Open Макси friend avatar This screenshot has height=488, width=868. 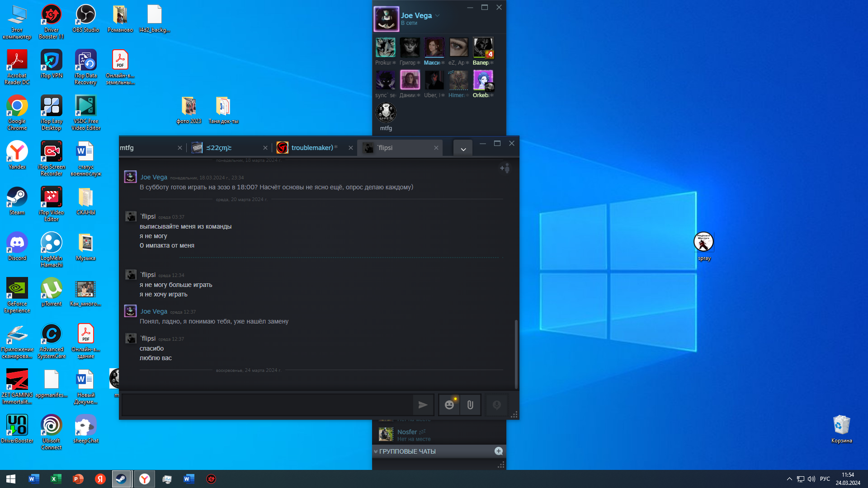click(x=434, y=47)
